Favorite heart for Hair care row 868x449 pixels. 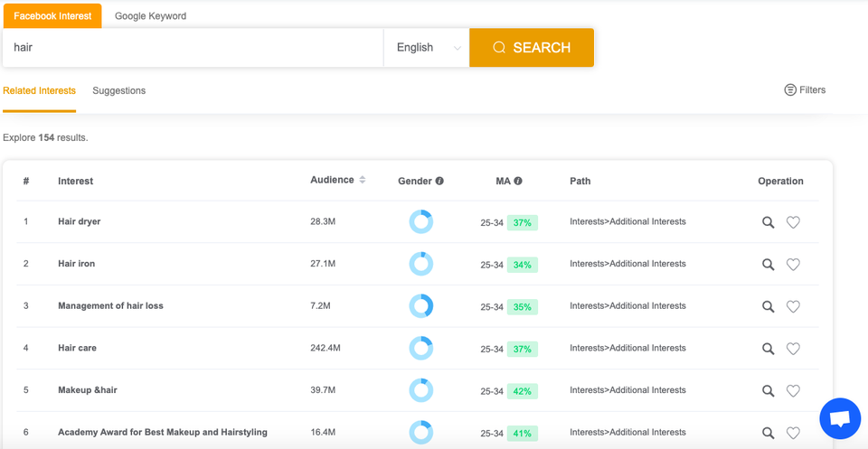pyautogui.click(x=793, y=349)
